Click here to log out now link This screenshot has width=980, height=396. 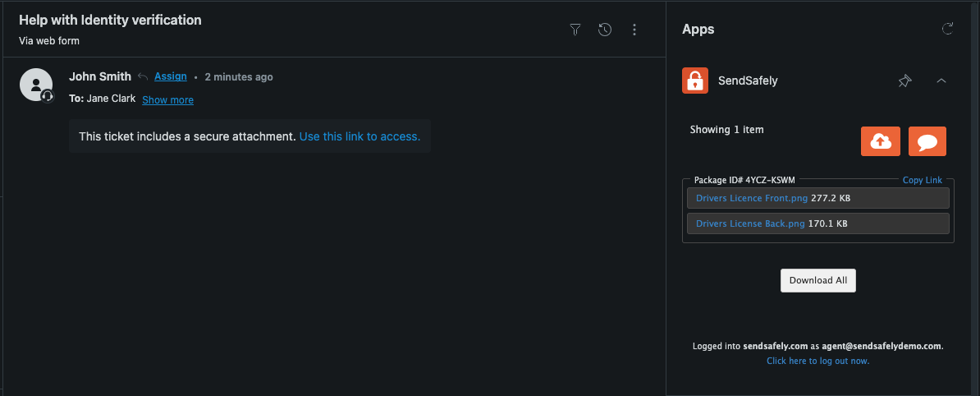[x=817, y=361]
